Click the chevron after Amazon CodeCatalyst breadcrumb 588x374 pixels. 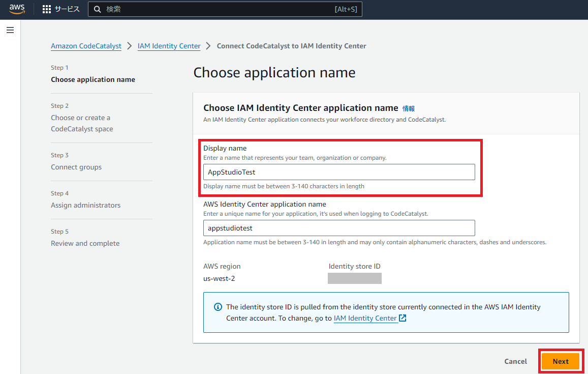coord(130,46)
